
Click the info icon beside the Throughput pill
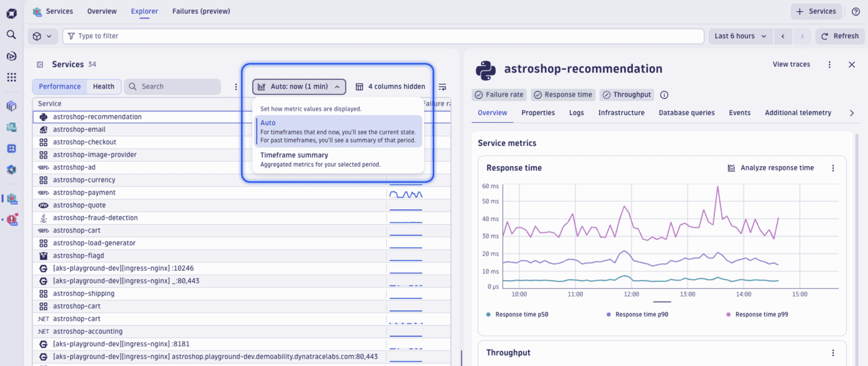663,94
